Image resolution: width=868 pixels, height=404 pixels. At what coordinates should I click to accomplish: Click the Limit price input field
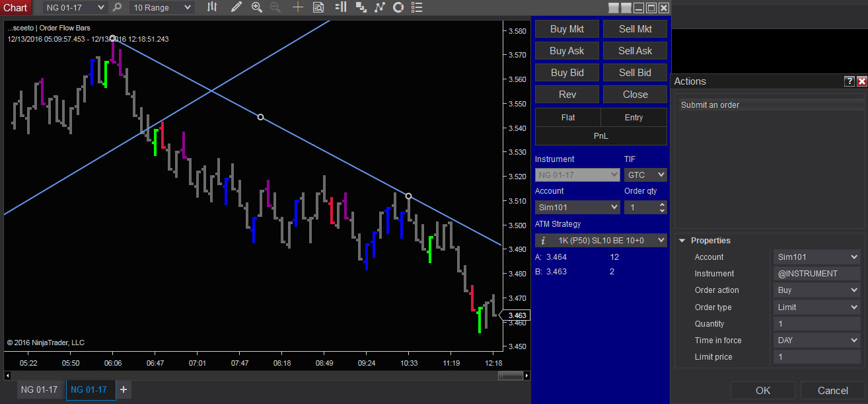pyautogui.click(x=817, y=357)
